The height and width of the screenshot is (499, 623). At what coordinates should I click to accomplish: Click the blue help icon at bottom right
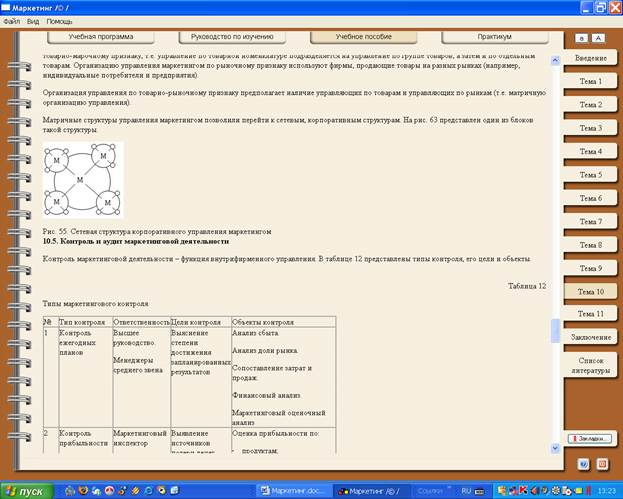[583, 464]
